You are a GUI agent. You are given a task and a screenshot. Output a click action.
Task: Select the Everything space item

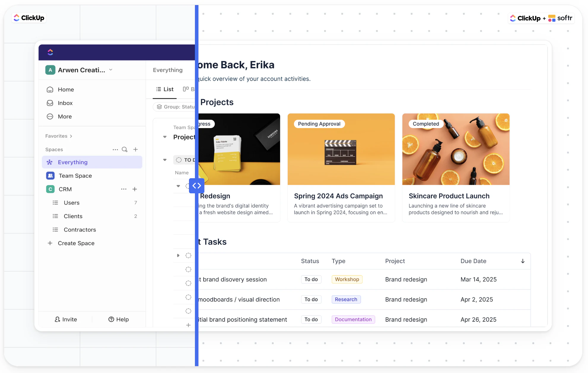92,162
